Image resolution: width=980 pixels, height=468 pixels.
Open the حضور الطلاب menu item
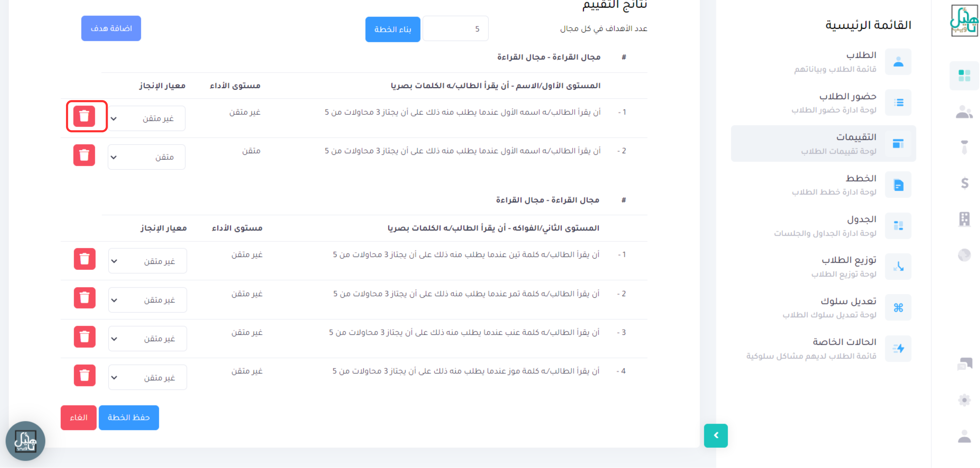[823, 102]
